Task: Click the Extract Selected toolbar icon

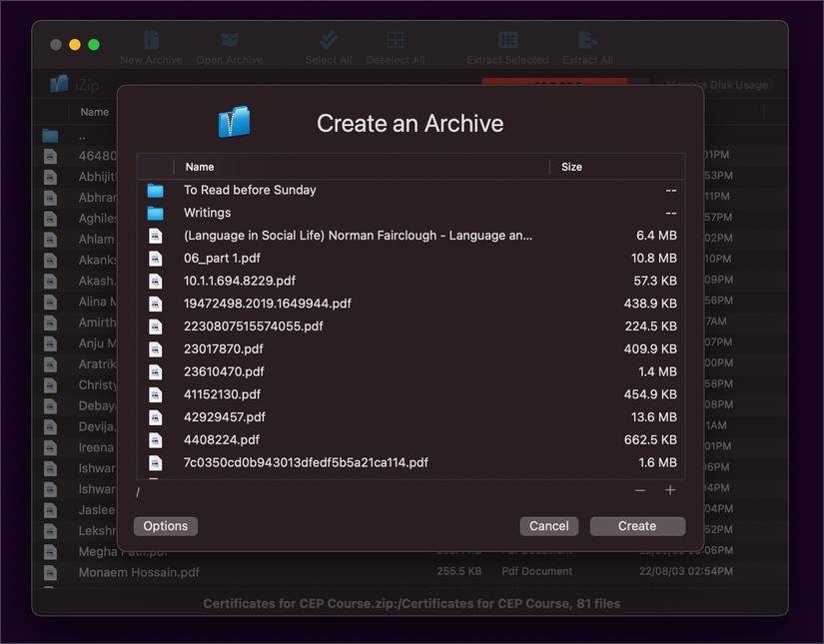Action: tap(507, 44)
